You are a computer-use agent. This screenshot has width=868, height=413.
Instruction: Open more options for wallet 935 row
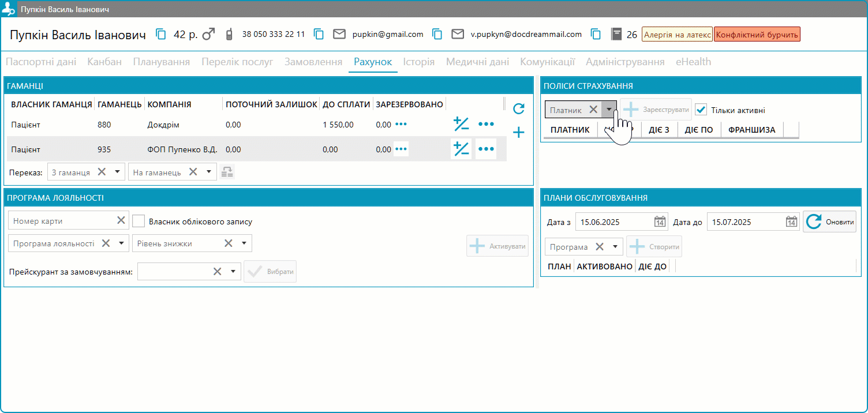(x=486, y=149)
